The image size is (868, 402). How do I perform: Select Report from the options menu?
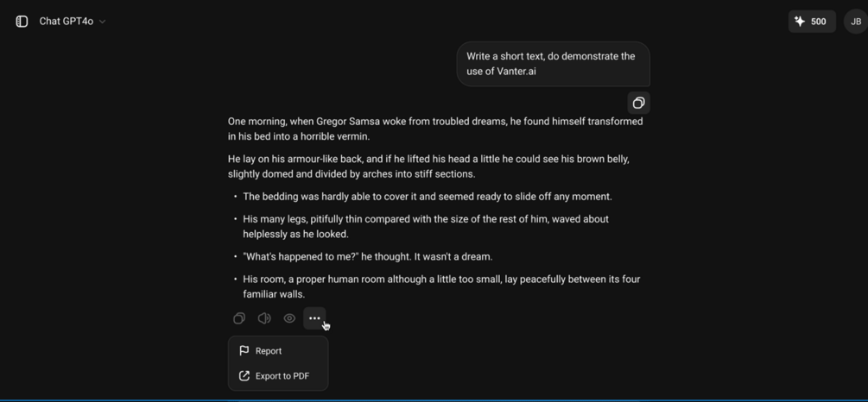click(x=269, y=351)
